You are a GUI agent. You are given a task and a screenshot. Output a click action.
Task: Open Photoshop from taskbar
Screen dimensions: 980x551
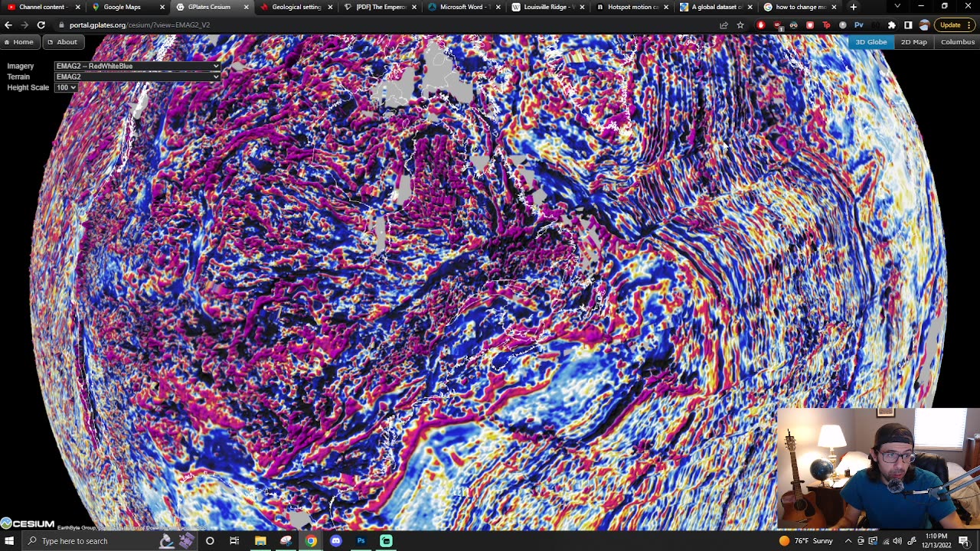tap(361, 541)
